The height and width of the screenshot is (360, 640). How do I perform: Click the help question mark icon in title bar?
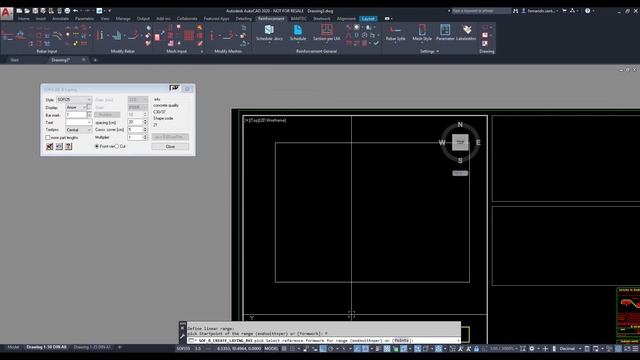click(x=587, y=11)
